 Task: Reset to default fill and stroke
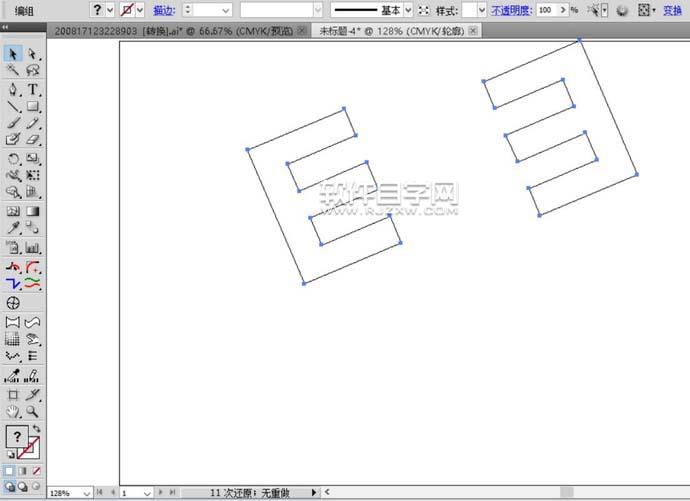[10, 455]
